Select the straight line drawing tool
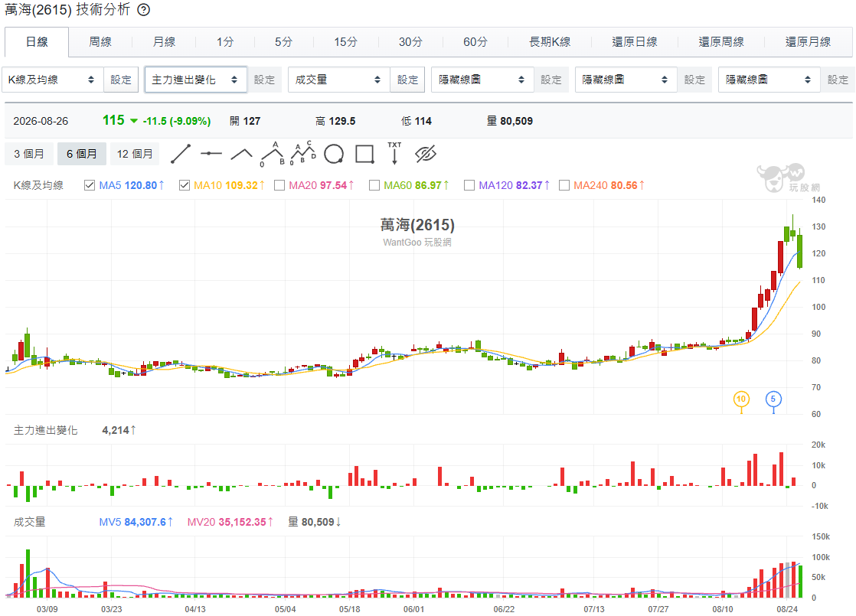 (x=181, y=154)
